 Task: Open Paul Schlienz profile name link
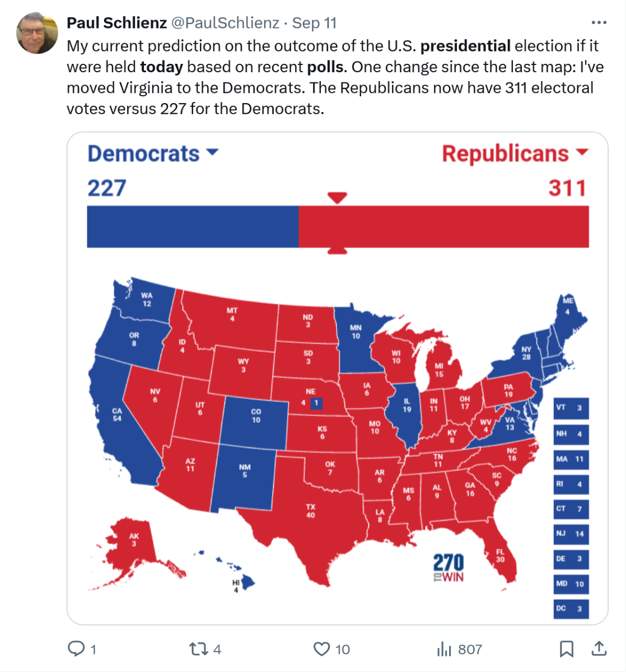click(116, 23)
